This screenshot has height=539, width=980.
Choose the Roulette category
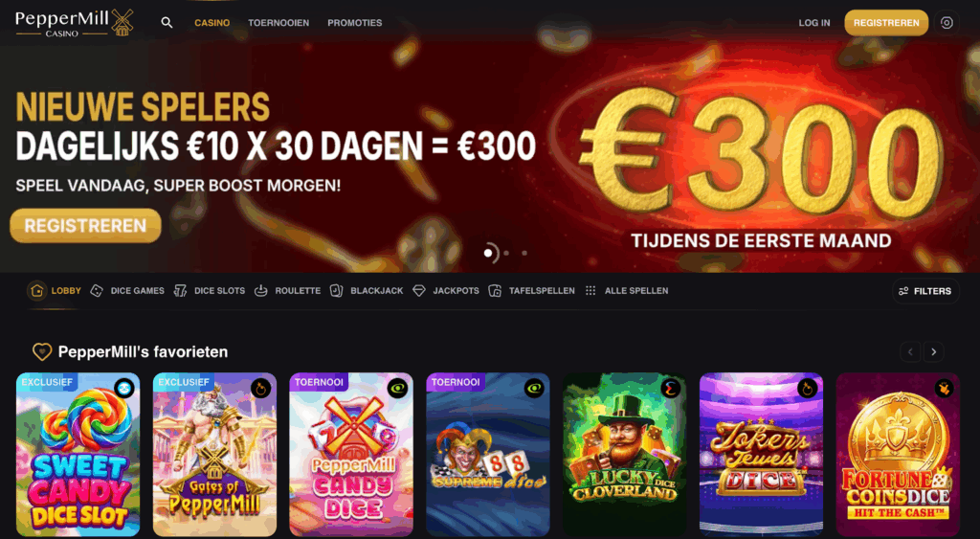coord(287,291)
